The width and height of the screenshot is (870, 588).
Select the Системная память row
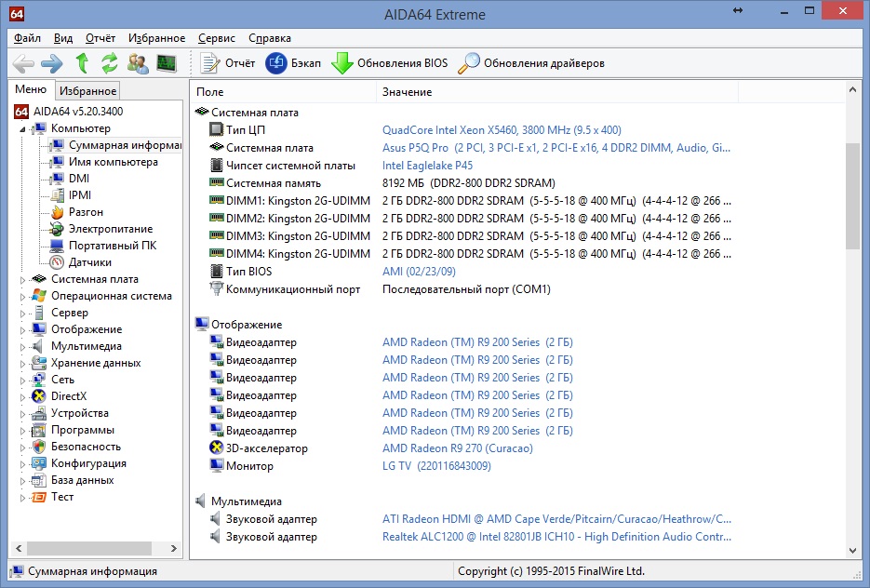pyautogui.click(x=381, y=183)
